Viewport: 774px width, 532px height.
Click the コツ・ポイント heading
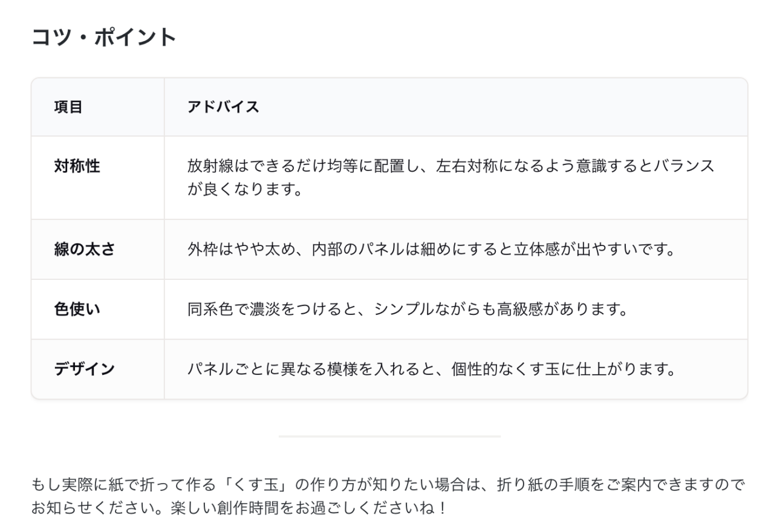[x=103, y=37]
